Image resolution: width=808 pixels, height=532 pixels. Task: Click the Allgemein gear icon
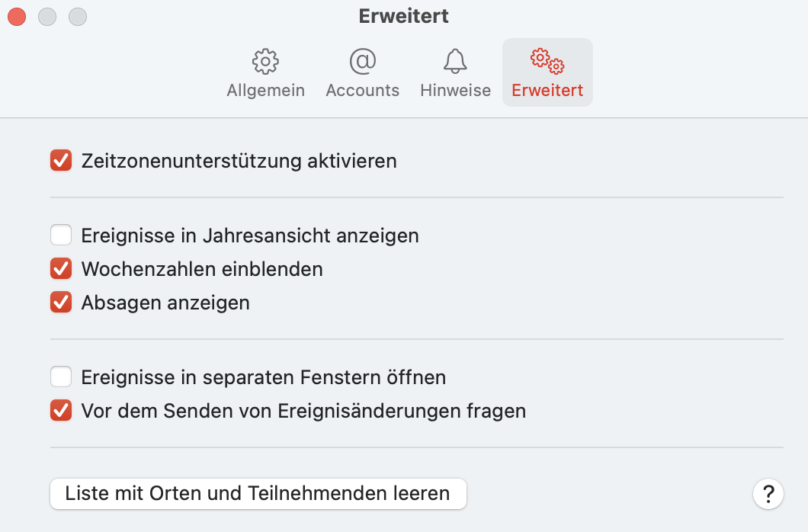265,59
